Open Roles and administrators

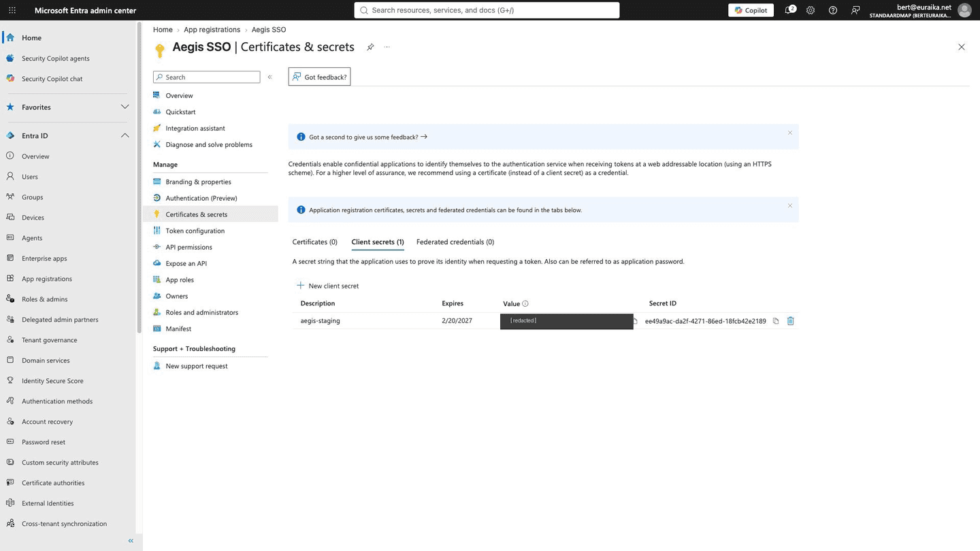pos(201,312)
